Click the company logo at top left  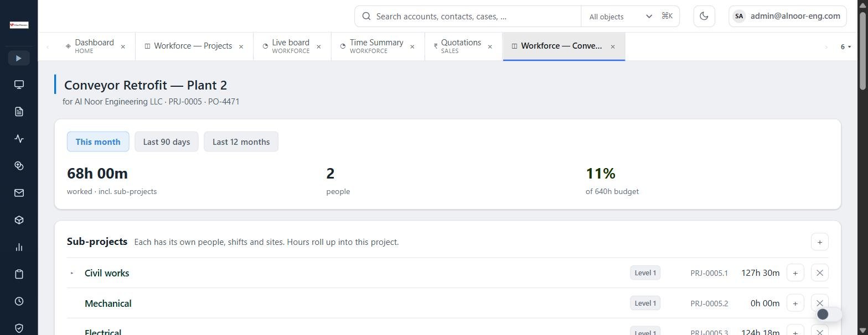click(19, 25)
